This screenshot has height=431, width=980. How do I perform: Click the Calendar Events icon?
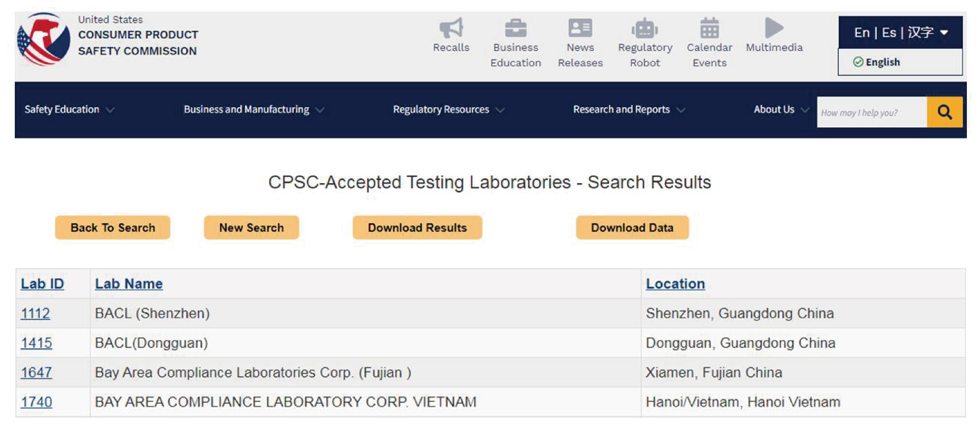710,28
